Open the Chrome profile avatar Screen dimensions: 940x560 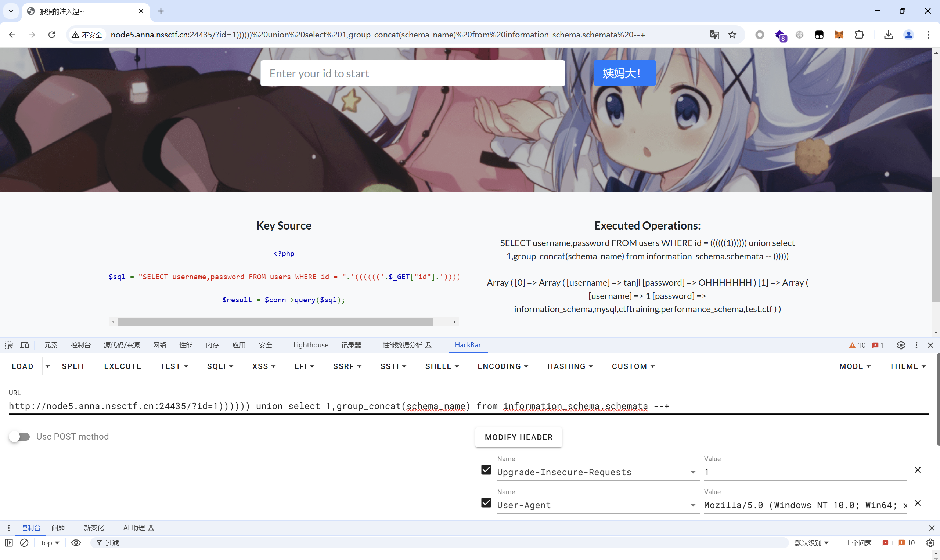[909, 35]
